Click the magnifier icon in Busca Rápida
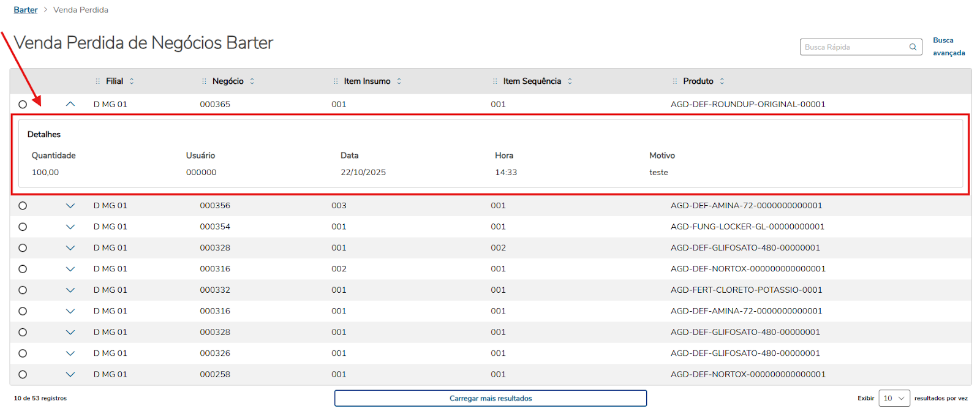The width and height of the screenshot is (980, 414). pyautogui.click(x=913, y=47)
